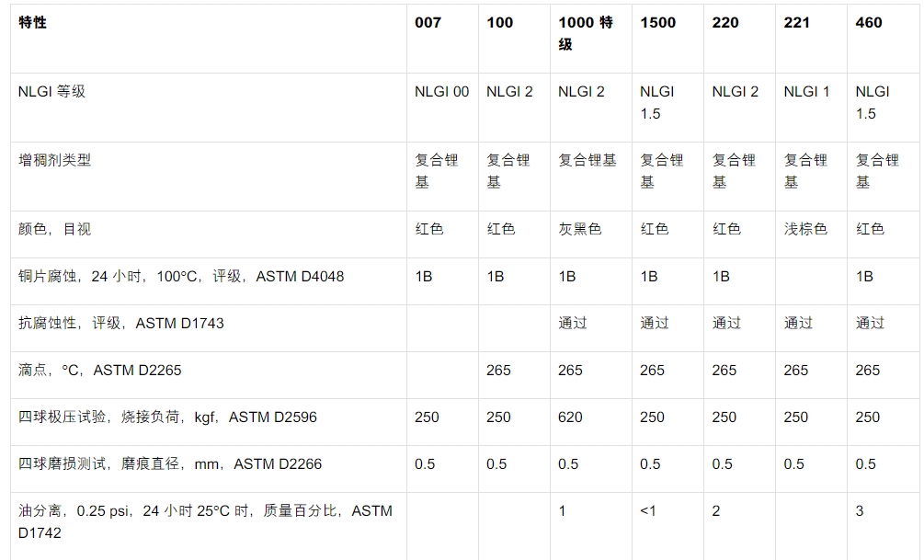This screenshot has width=924, height=560.
Task: Select the ASTM D4048 copper corrosion row label
Action: 181,276
